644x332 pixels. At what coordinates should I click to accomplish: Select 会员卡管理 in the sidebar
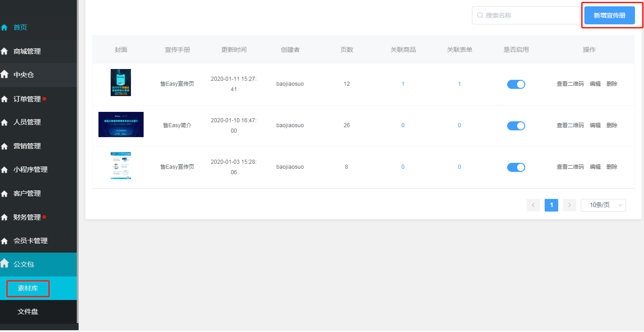tap(30, 241)
